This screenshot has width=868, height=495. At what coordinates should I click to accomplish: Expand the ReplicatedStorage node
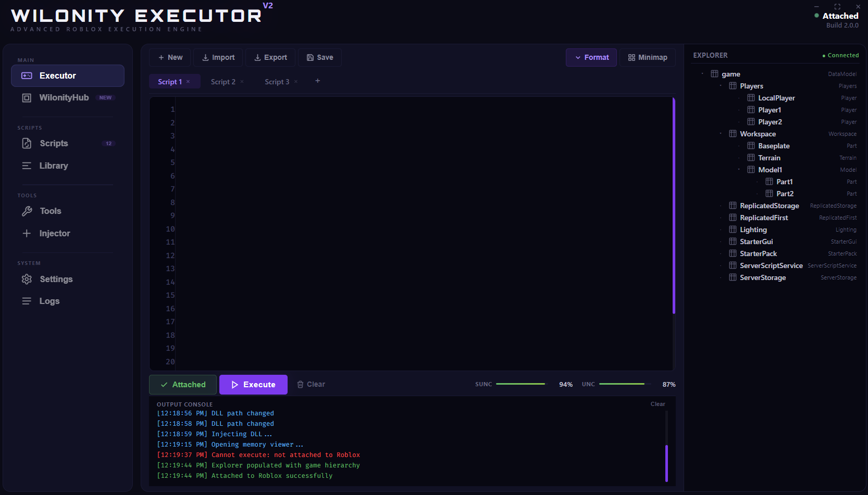721,206
